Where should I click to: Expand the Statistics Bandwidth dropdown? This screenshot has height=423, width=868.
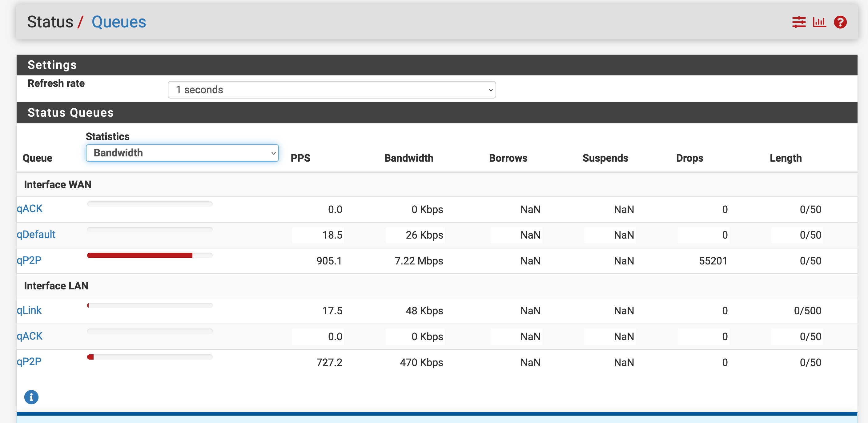[182, 153]
